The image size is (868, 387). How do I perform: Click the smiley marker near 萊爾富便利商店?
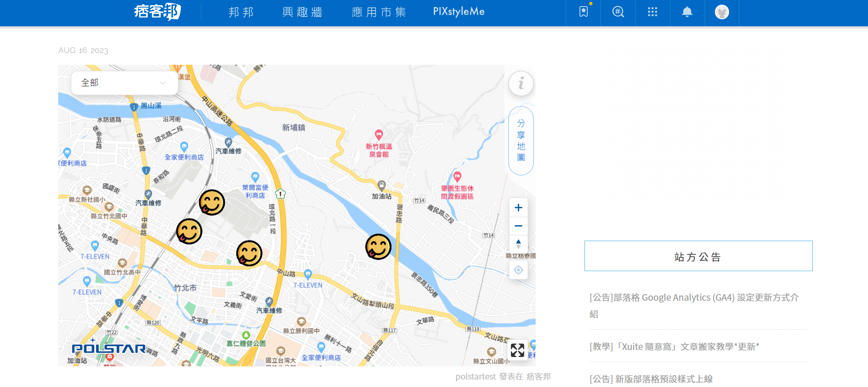tap(212, 203)
